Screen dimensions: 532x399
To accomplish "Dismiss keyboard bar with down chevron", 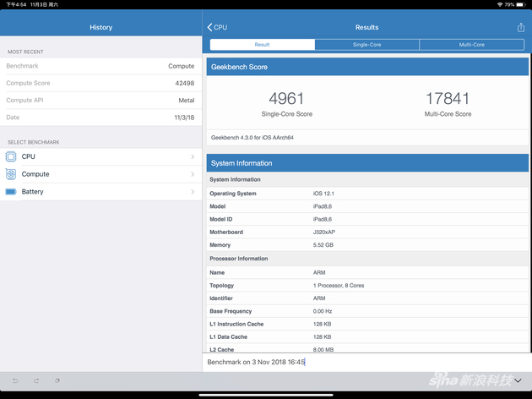I will point(518,381).
